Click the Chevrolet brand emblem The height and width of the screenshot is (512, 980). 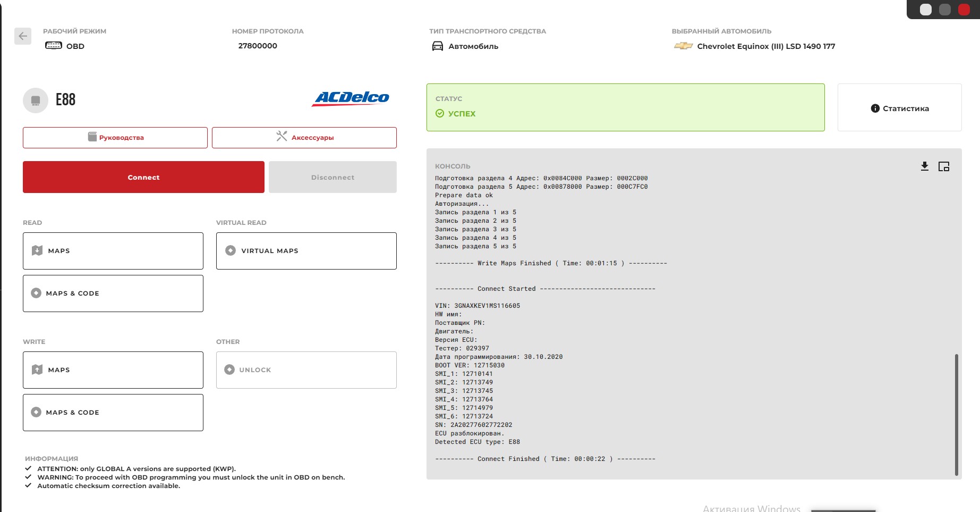[683, 46]
